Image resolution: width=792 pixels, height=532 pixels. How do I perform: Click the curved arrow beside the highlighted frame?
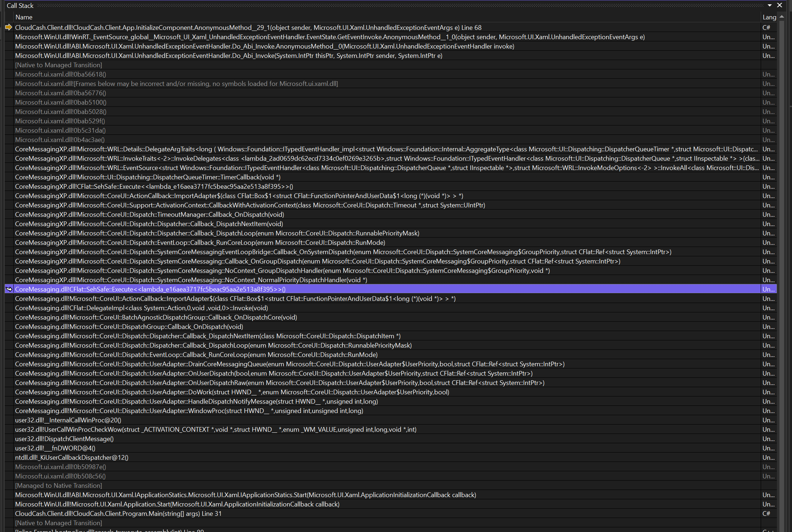[x=9, y=289]
